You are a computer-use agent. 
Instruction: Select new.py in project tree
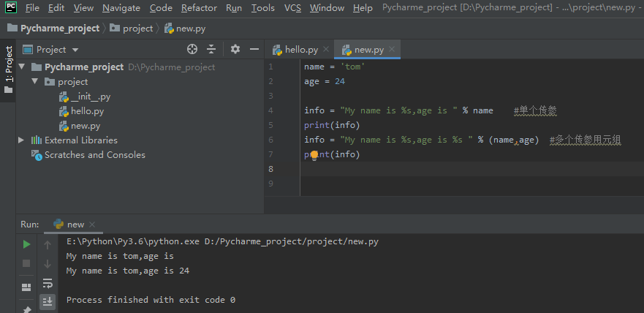click(x=80, y=126)
